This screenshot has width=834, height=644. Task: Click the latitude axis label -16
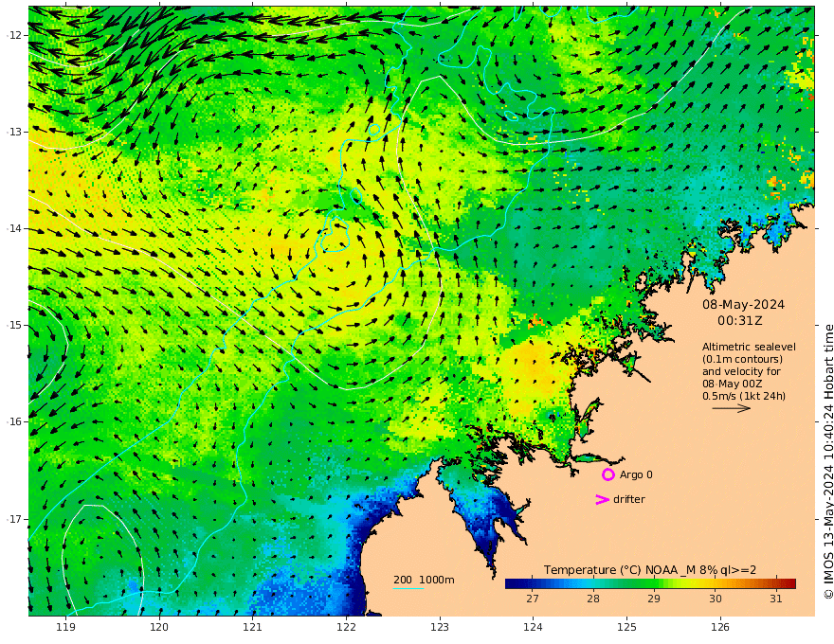point(14,421)
